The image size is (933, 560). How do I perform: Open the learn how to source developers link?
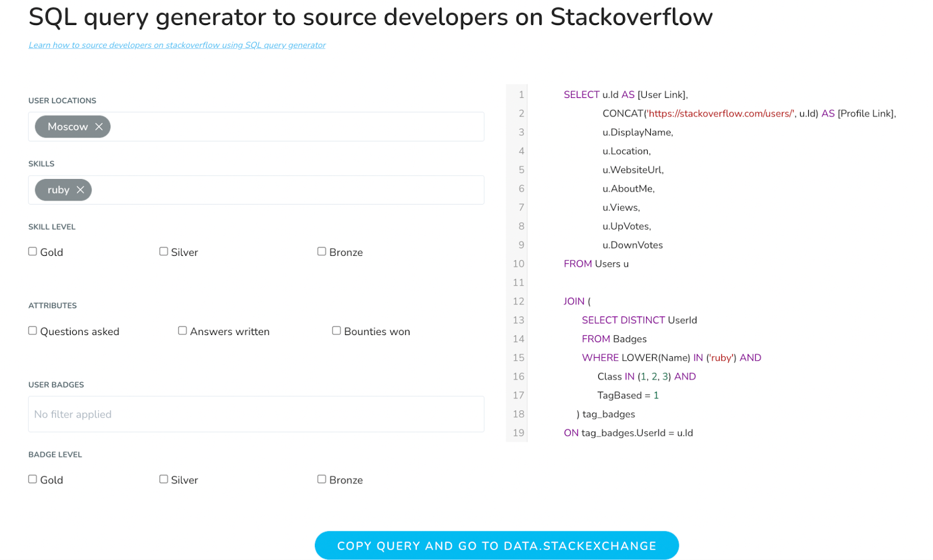[x=177, y=45]
